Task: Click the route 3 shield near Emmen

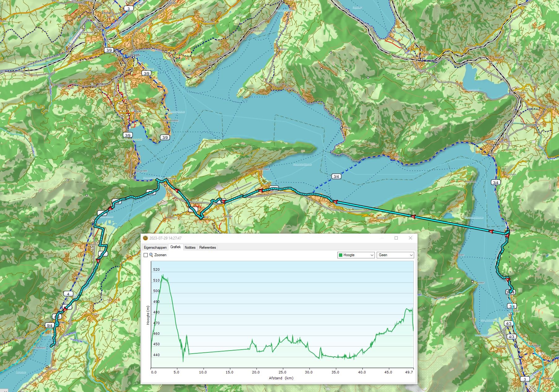Action: 129,9
